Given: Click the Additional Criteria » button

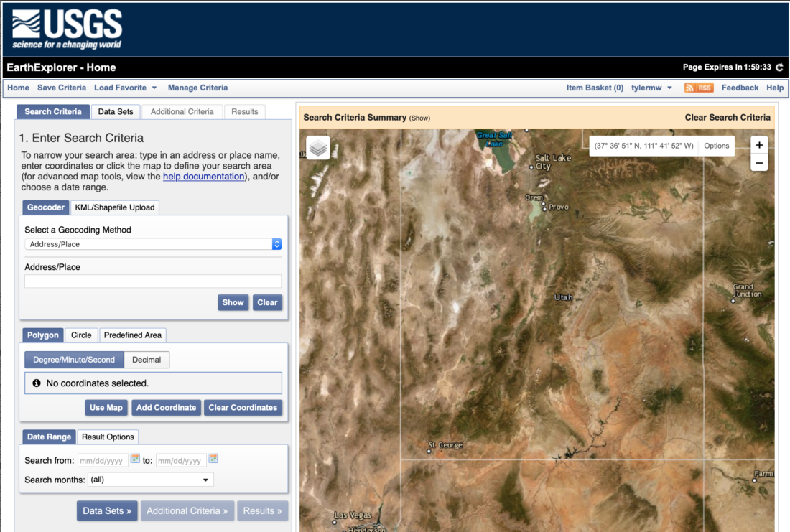Looking at the screenshot, I should (x=187, y=511).
